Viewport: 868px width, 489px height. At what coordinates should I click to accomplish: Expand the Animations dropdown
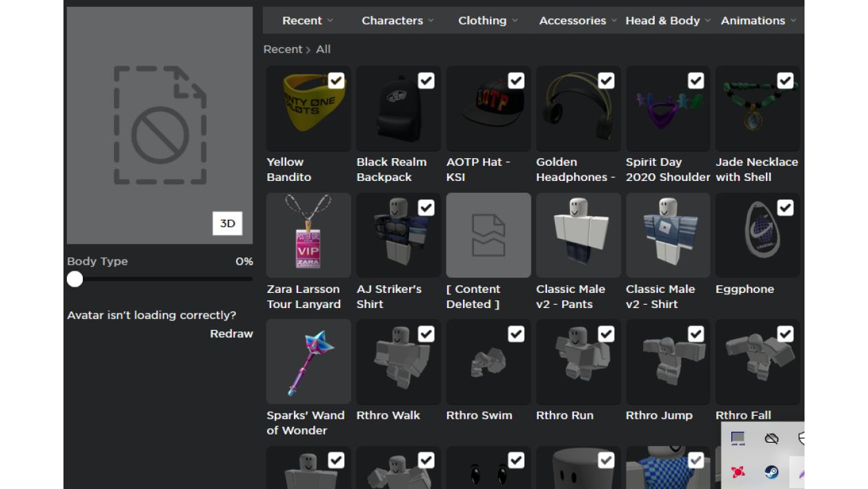758,21
